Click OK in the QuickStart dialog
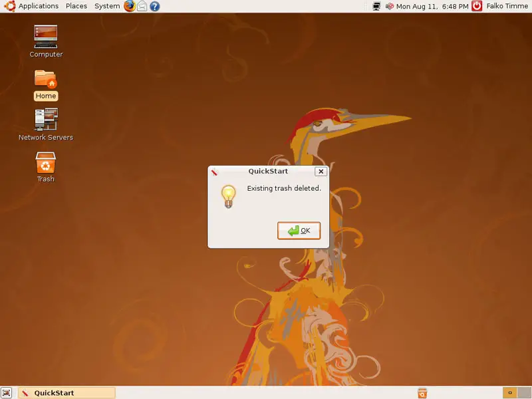The width and height of the screenshot is (532, 399). coord(299,231)
